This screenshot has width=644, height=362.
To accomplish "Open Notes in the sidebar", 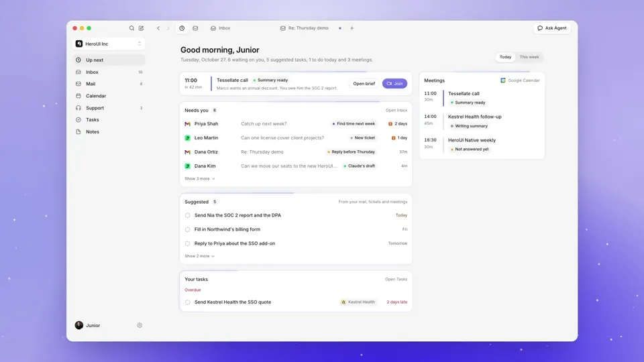I will 109,132.
